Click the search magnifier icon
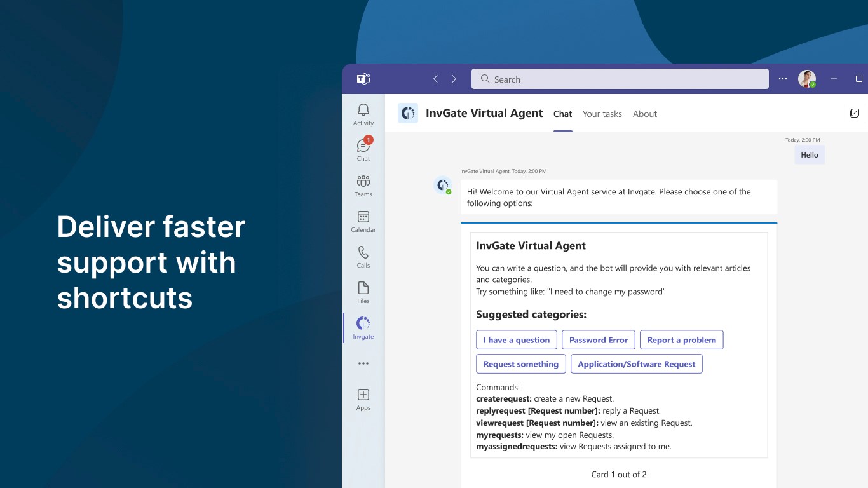The image size is (868, 488). (x=485, y=79)
